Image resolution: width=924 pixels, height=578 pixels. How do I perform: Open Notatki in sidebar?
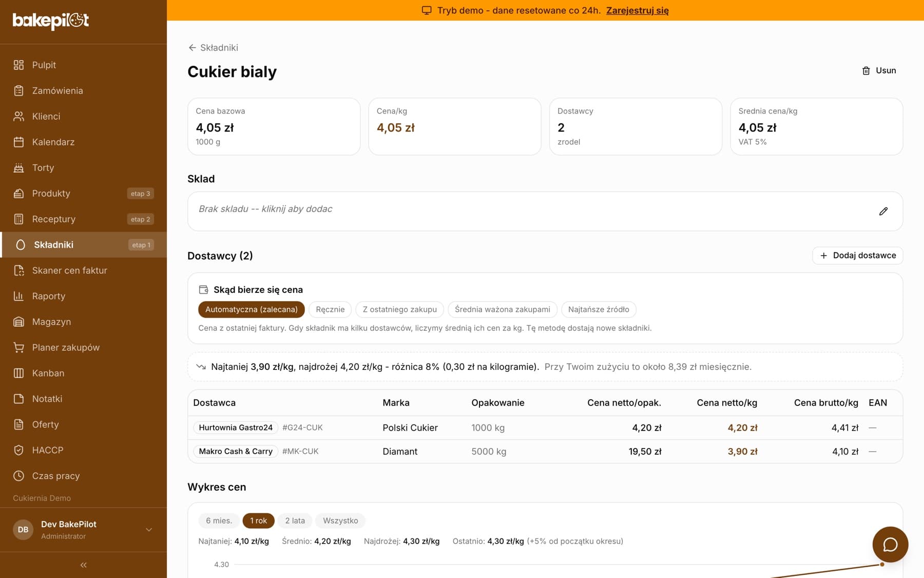(x=83, y=399)
